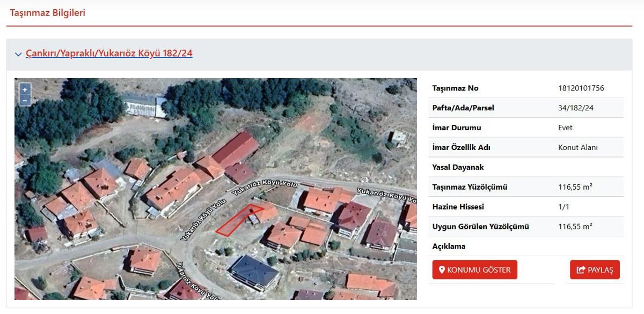The image size is (644, 314).
Task: Click the dark blue-roofed building on the map
Action: click(x=255, y=271)
